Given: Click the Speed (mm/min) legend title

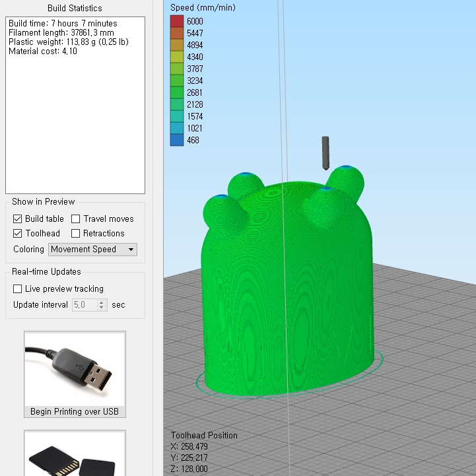Looking at the screenshot, I should tap(203, 7).
